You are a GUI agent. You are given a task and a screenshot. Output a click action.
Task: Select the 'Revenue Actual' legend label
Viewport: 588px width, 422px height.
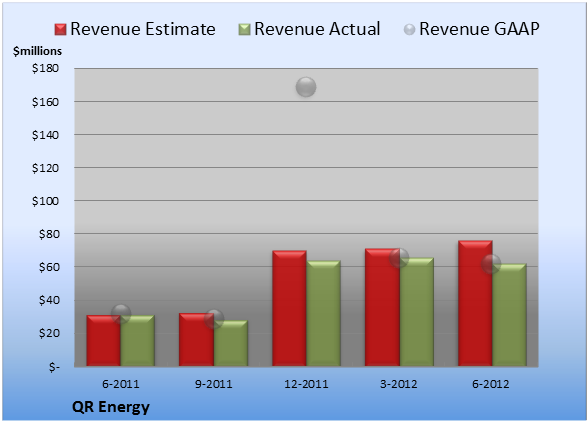317,29
